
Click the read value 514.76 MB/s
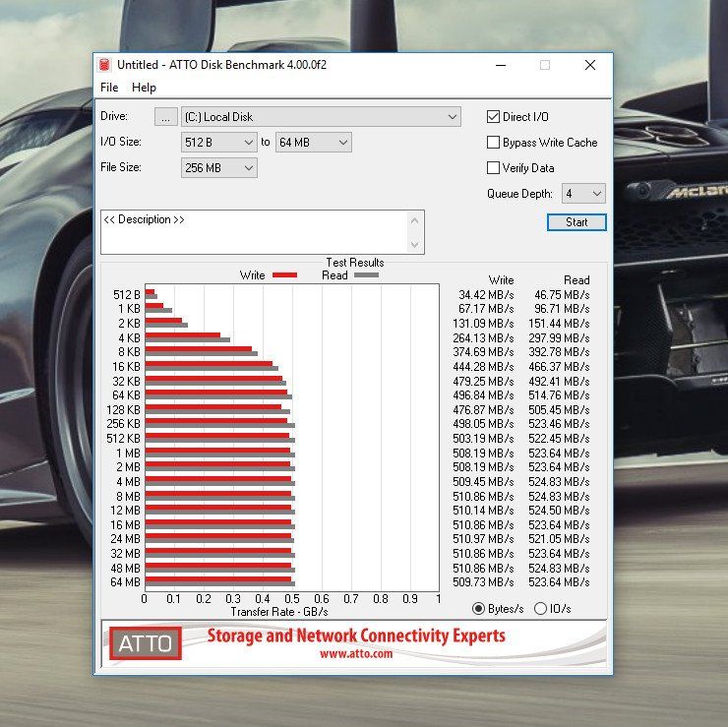559,395
